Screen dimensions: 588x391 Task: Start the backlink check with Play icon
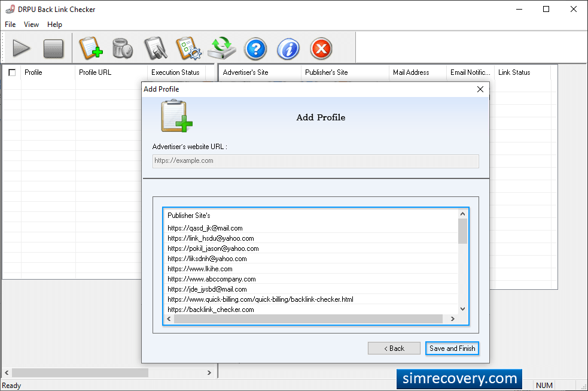[22, 49]
